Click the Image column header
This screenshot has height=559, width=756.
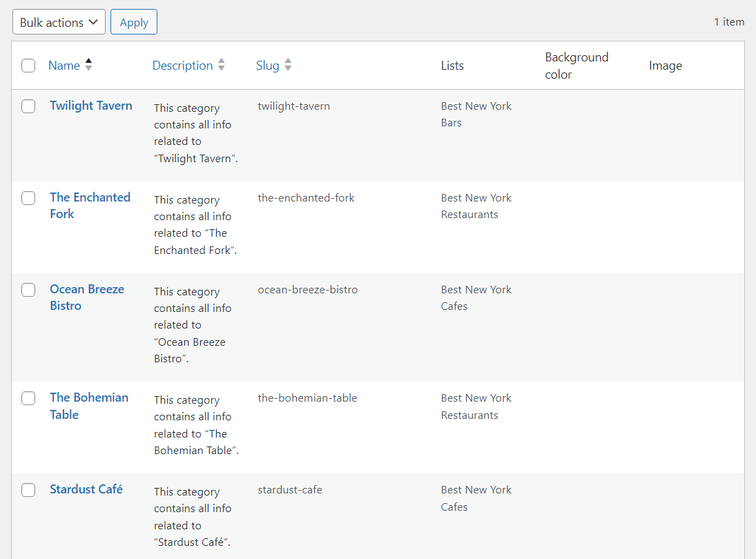[666, 66]
